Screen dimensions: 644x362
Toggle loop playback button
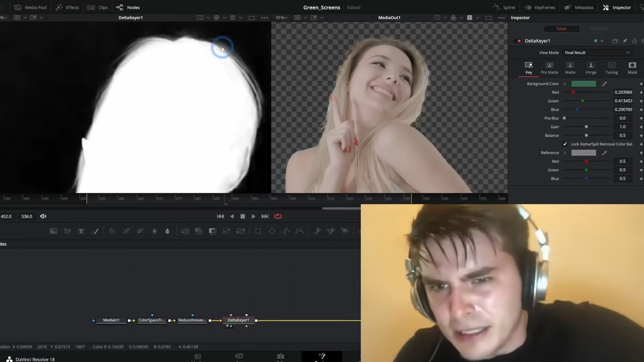[278, 217]
